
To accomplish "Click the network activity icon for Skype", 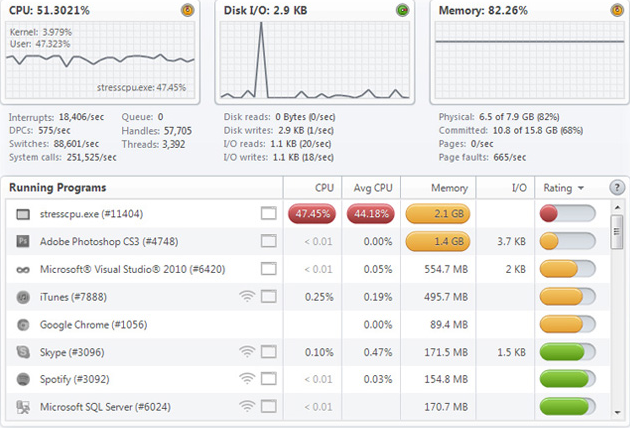I will tap(247, 352).
